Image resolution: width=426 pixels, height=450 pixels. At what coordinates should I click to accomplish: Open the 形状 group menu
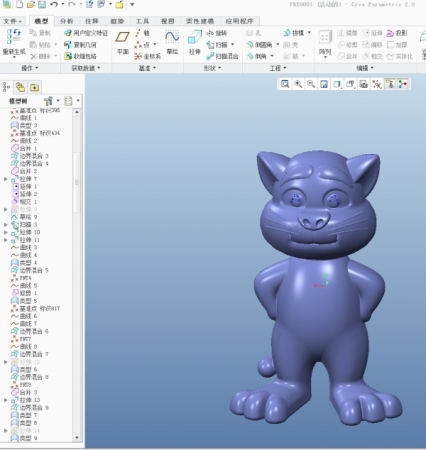[213, 68]
